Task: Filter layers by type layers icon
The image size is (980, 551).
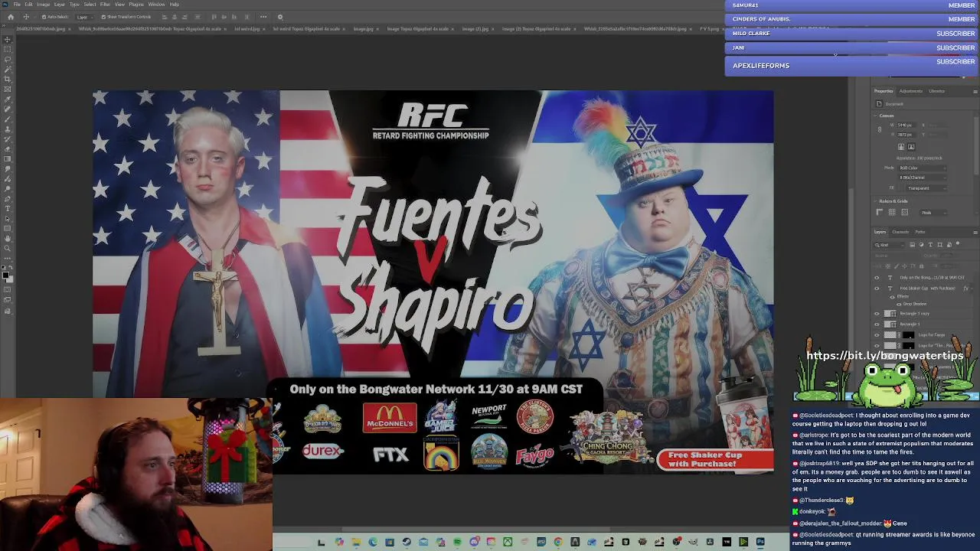Action: click(x=930, y=245)
